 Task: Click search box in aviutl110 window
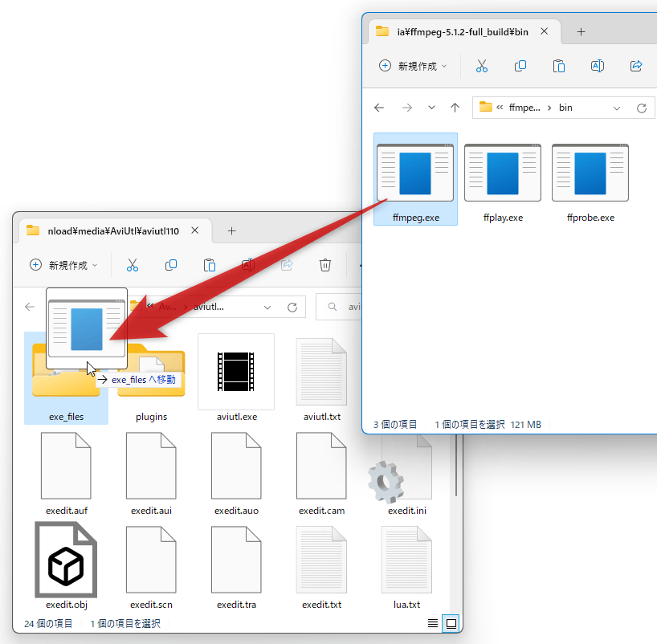pos(340,307)
